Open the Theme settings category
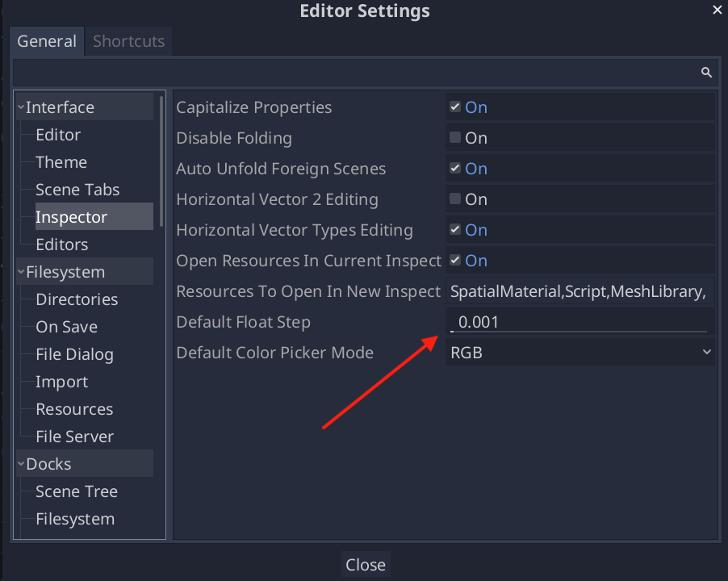 click(x=61, y=161)
